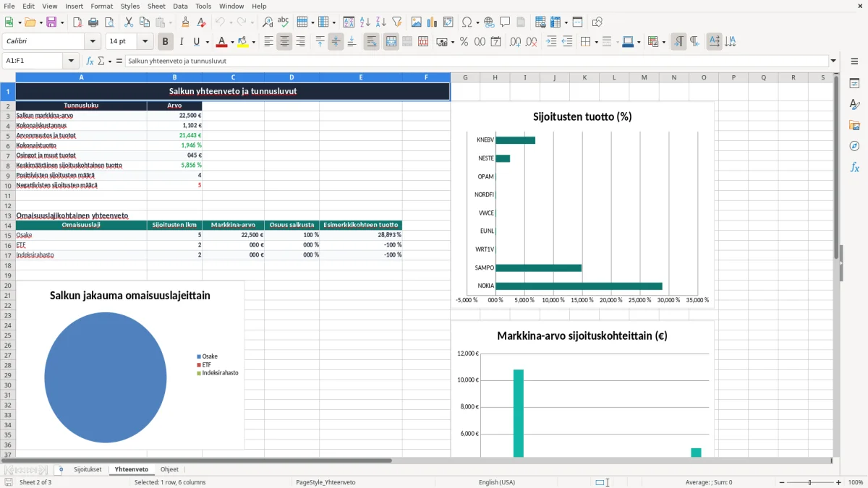
Task: Click the Print icon
Action: pyautogui.click(x=94, y=22)
